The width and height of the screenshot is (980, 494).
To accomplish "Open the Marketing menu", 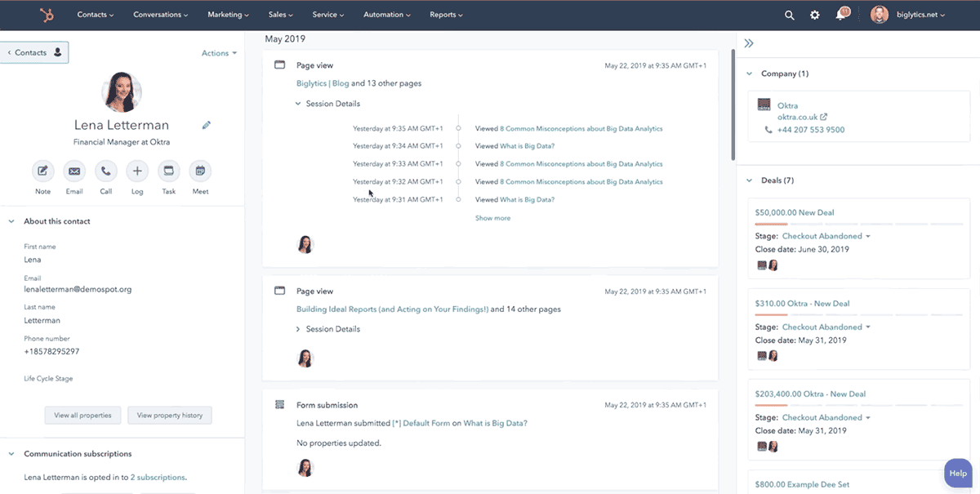I will (x=229, y=15).
